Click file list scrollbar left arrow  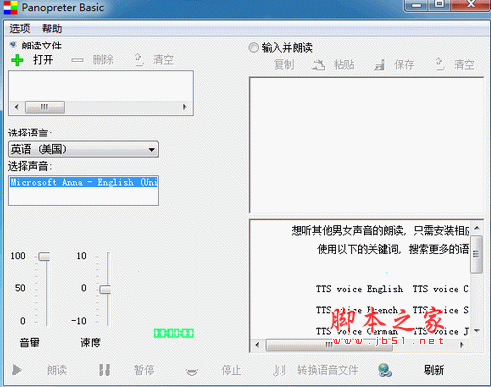tap(17, 107)
